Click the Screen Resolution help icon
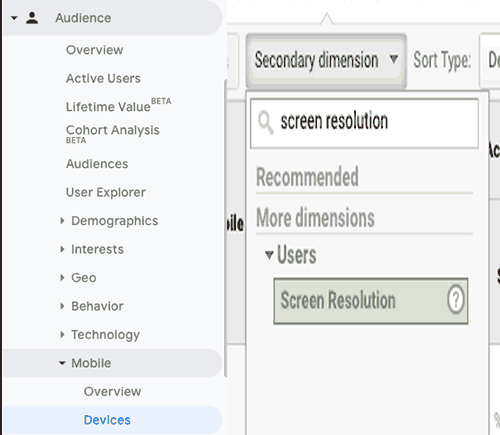The image size is (500, 435). pos(456,299)
